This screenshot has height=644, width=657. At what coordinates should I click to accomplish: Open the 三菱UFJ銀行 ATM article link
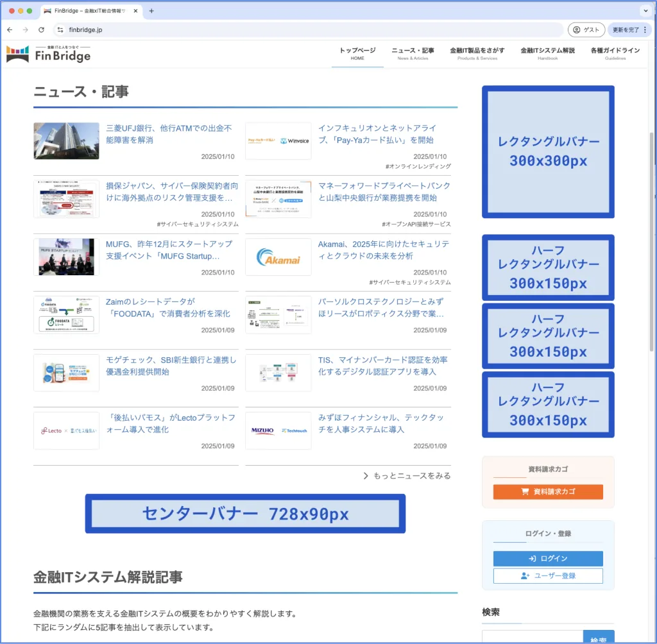[x=169, y=134]
